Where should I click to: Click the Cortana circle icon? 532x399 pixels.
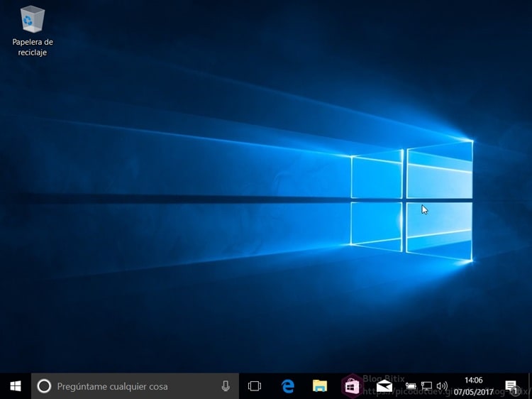[44, 386]
